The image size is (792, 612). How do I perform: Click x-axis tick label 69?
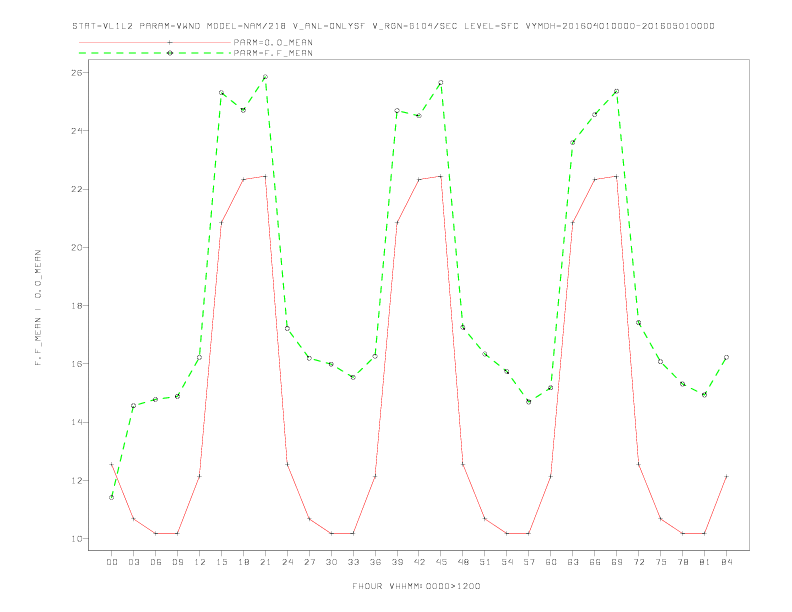617,562
